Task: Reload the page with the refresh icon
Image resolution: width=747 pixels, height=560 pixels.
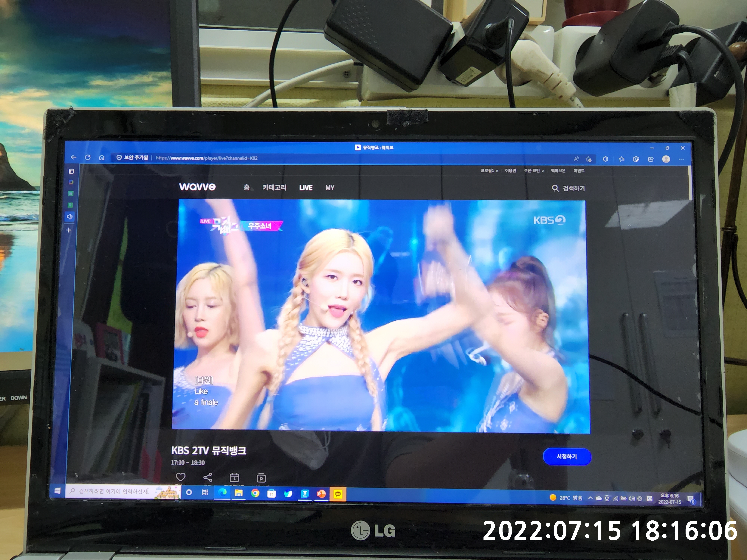Action: click(87, 157)
